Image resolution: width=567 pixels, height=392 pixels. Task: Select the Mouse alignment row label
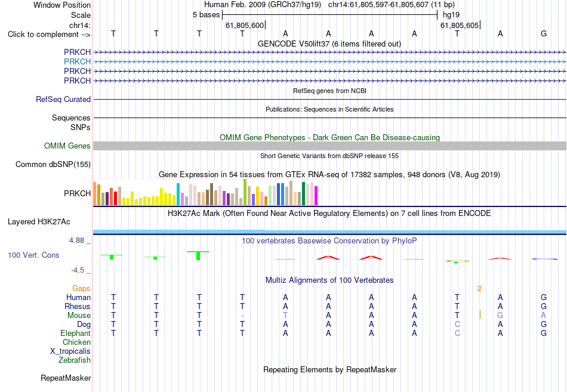79,316
